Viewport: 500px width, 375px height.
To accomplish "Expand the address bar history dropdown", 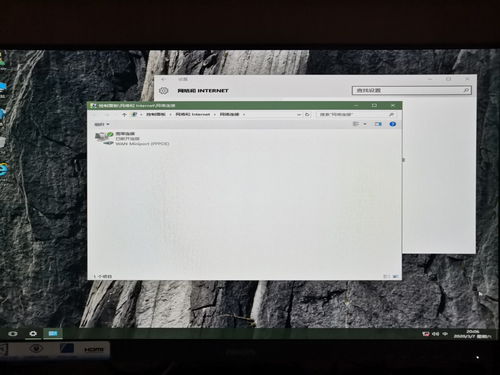I will (x=299, y=114).
